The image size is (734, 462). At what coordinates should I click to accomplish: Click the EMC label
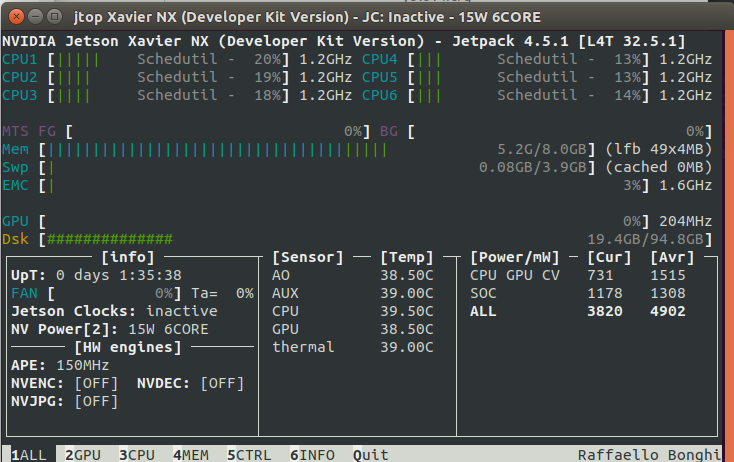coord(15,185)
